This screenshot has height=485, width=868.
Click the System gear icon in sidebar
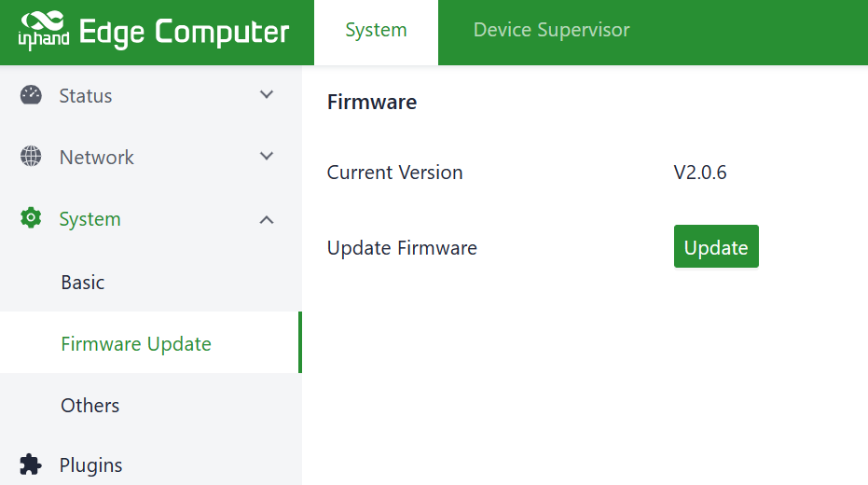(31, 219)
